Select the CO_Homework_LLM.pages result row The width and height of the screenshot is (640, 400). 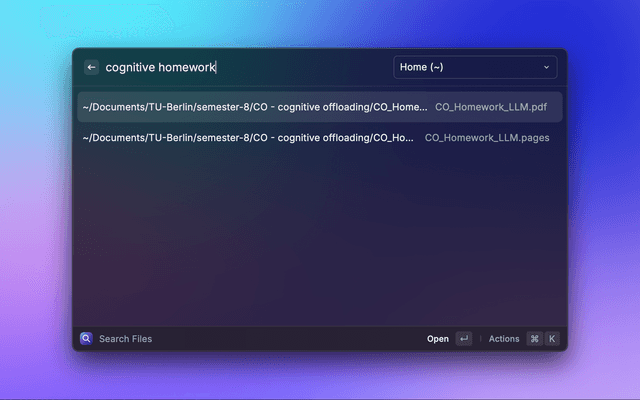click(319, 138)
